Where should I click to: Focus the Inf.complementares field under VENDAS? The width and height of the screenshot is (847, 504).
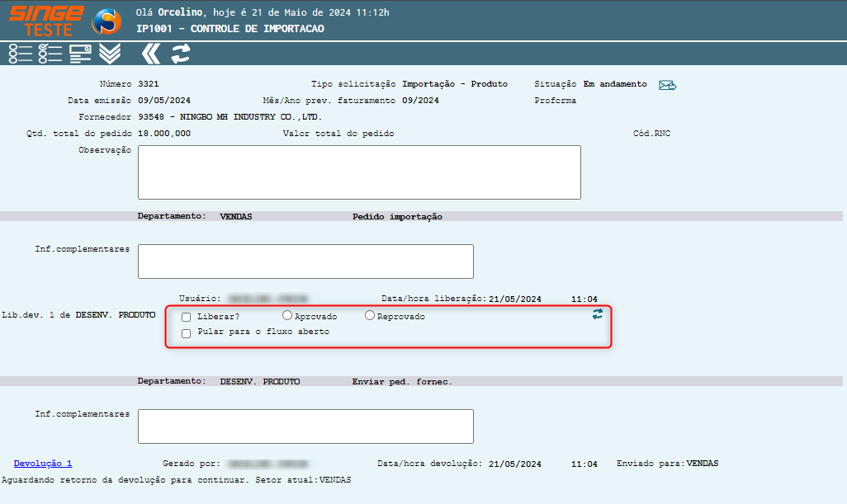[x=305, y=261]
